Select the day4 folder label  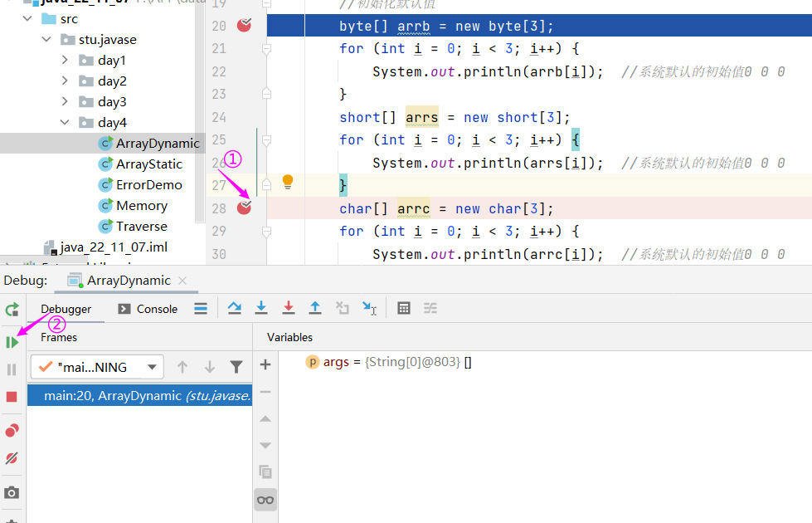coord(112,122)
